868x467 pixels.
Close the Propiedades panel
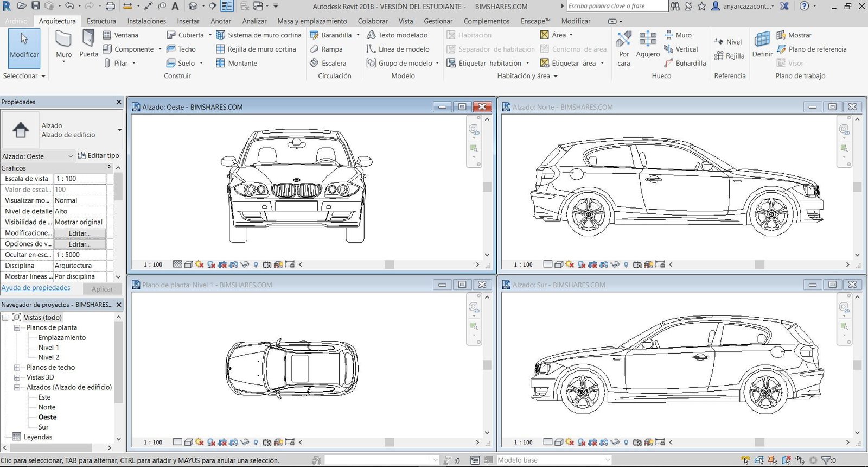coord(119,102)
